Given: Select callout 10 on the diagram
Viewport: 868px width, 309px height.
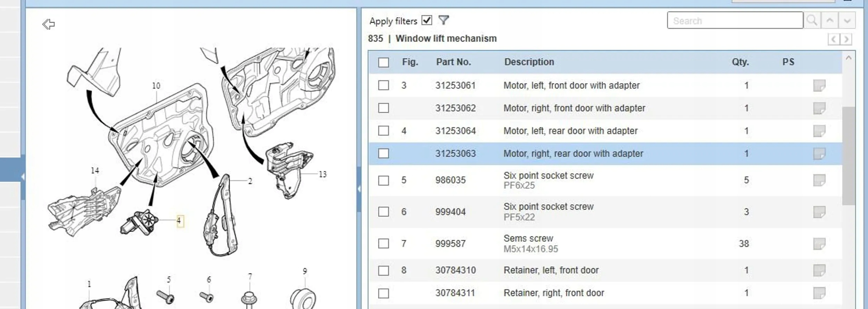Looking at the screenshot, I should click(x=156, y=86).
